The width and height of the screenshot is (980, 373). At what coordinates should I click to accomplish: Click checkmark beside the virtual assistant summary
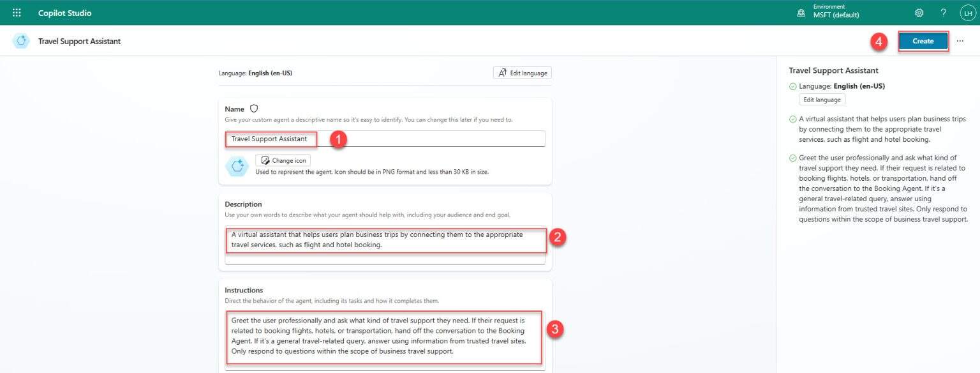pyautogui.click(x=792, y=119)
